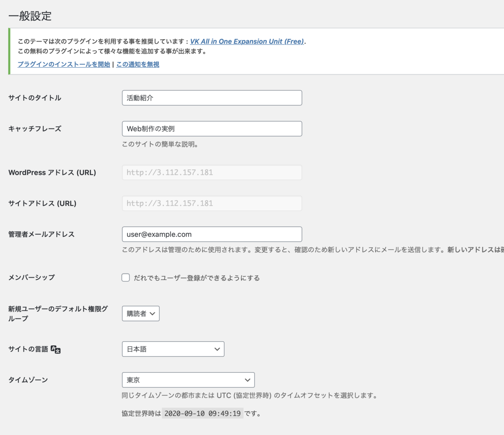This screenshot has height=435, width=504.
Task: Dismiss the notice via この通知を無視
Action: click(x=137, y=64)
